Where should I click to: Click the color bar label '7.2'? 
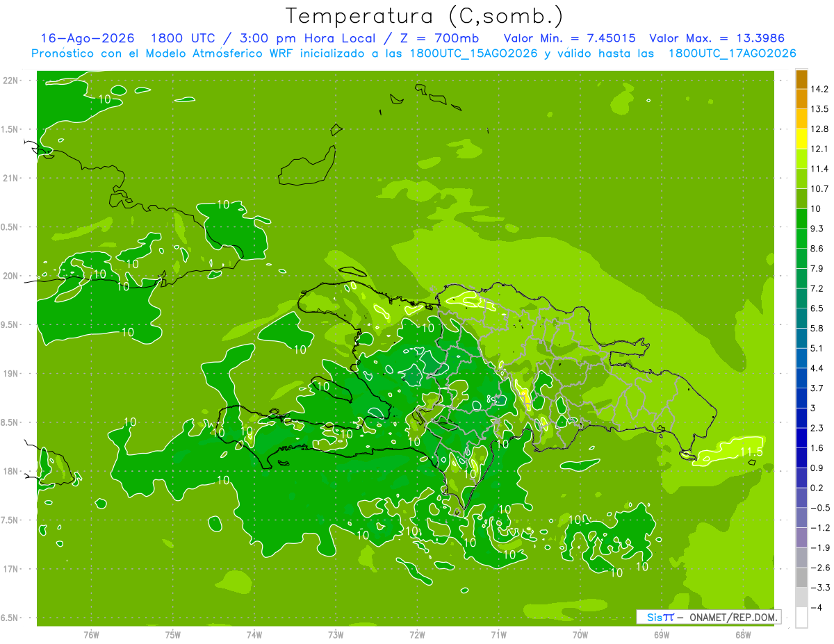(x=817, y=288)
